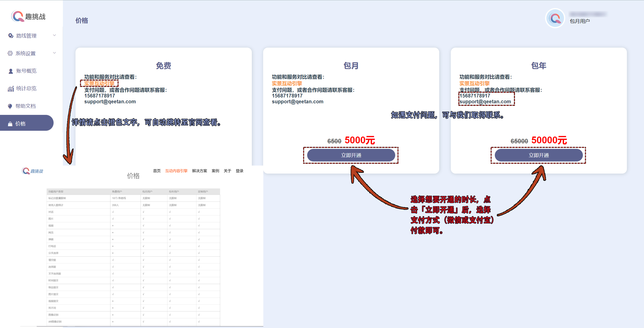Image resolution: width=644 pixels, height=328 pixels.
Task: Click the 价格 lock icon
Action: pyautogui.click(x=10, y=124)
